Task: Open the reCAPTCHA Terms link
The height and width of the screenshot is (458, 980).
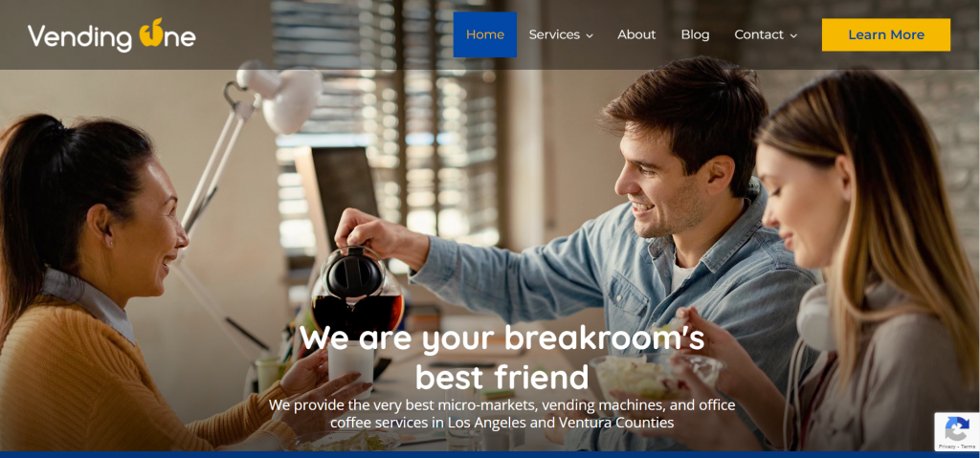Action: point(969,447)
